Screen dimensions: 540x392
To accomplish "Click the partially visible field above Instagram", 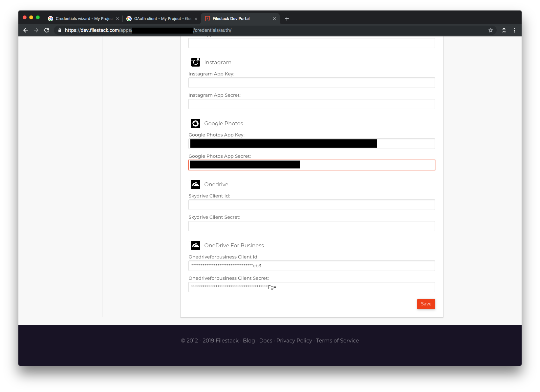I will point(312,43).
